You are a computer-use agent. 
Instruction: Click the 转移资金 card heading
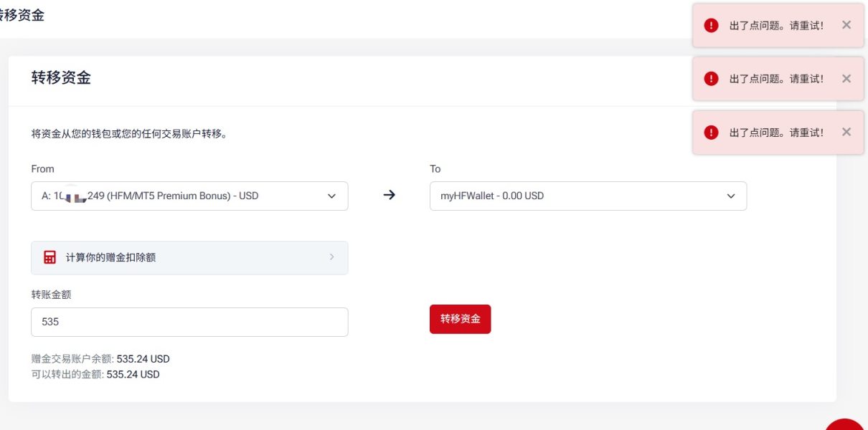61,78
